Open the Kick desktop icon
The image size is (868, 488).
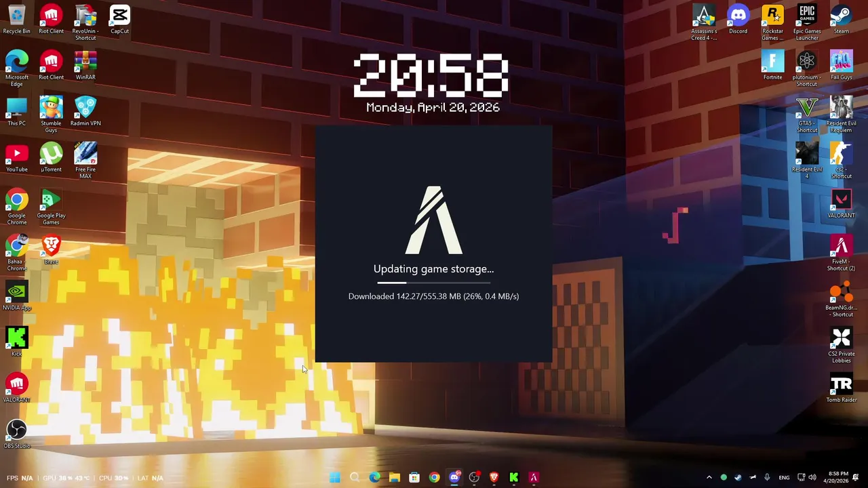pyautogui.click(x=17, y=342)
